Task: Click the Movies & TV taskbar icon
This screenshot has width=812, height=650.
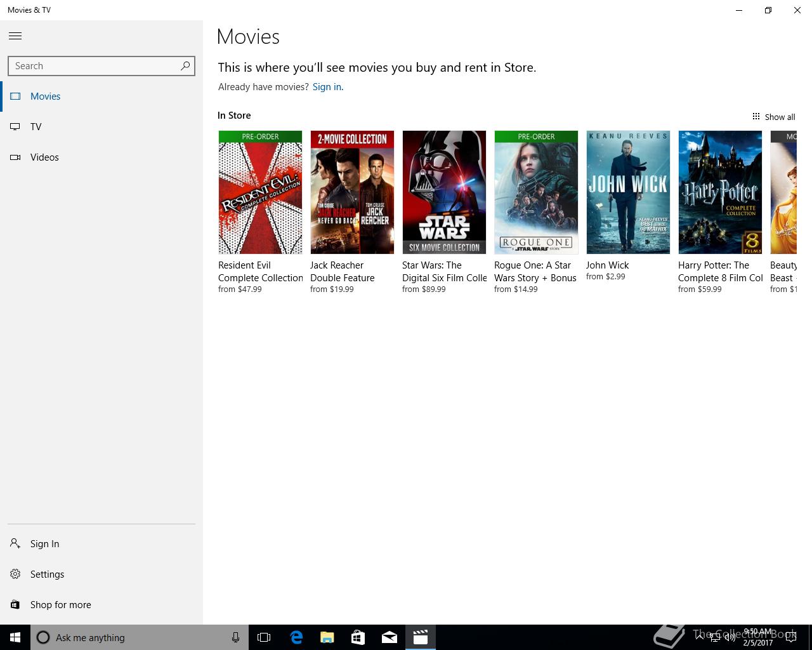Action: point(421,637)
